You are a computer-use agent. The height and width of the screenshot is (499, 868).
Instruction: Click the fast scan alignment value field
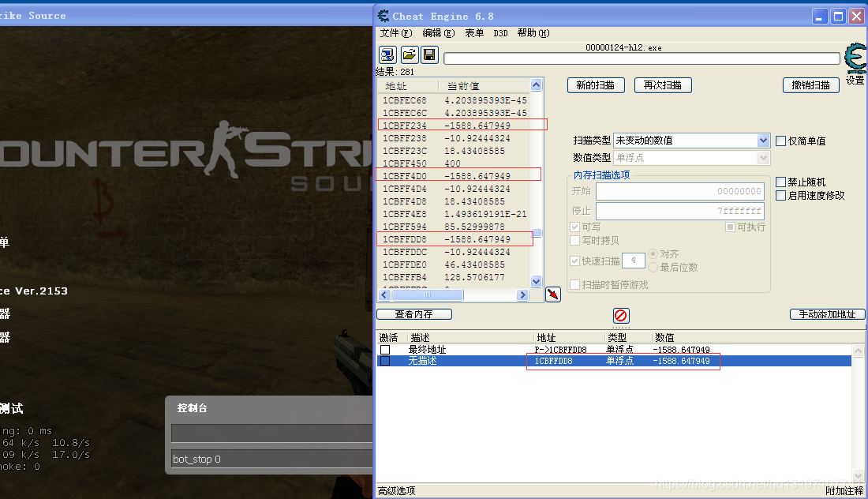[x=634, y=261]
